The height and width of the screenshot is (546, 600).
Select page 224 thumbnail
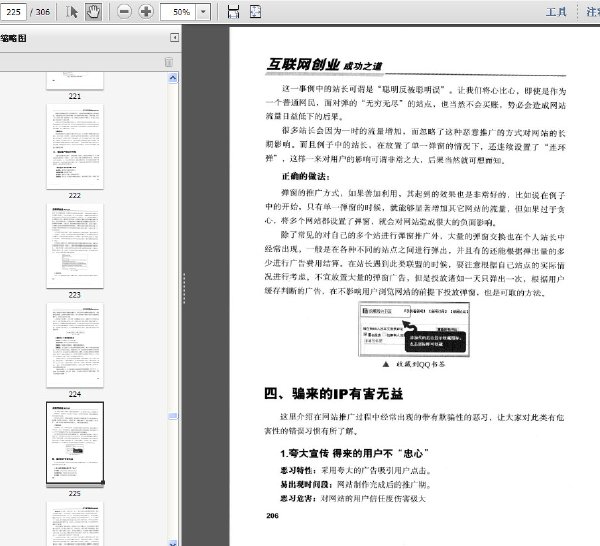coord(75,345)
